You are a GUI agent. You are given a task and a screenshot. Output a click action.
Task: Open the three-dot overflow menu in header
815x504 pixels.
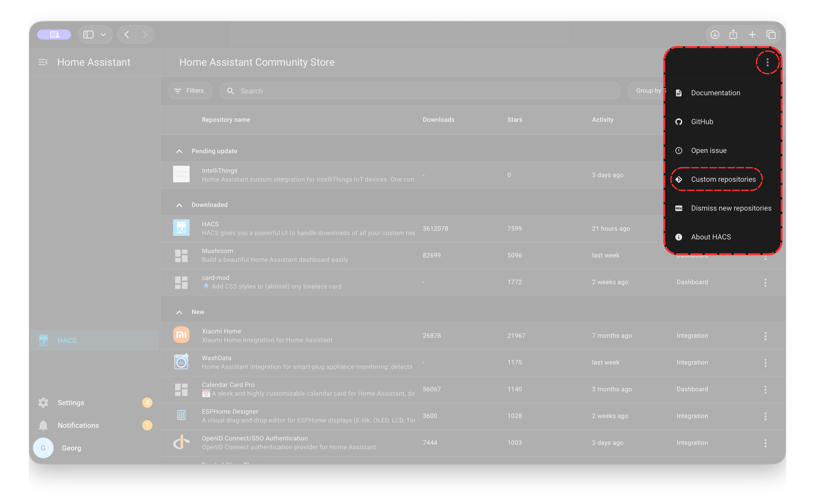(767, 62)
